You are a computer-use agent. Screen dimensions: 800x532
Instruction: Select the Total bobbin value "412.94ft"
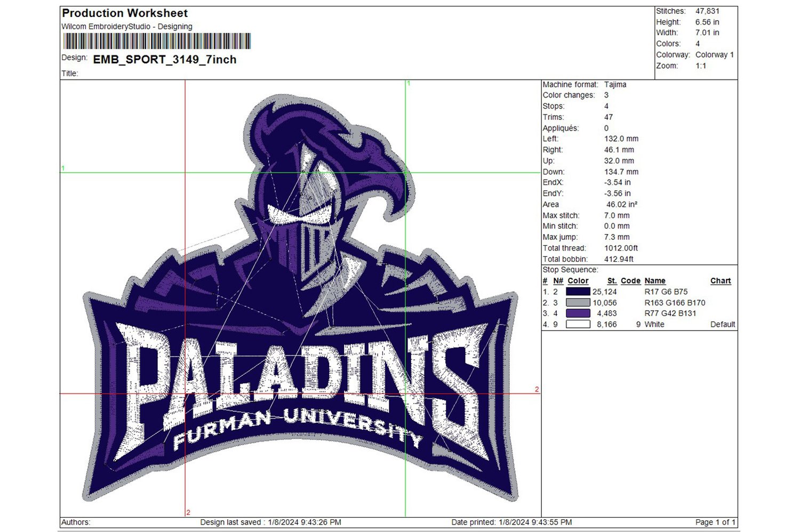click(619, 260)
